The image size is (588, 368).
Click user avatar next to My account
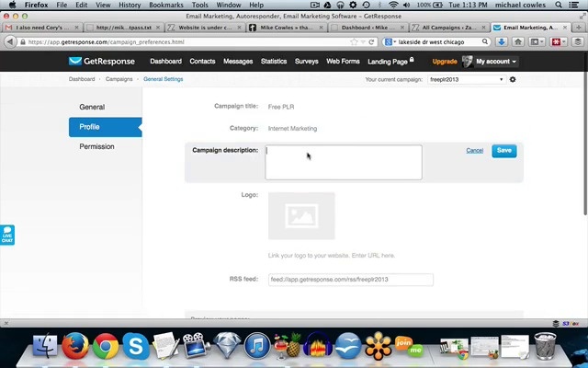468,62
